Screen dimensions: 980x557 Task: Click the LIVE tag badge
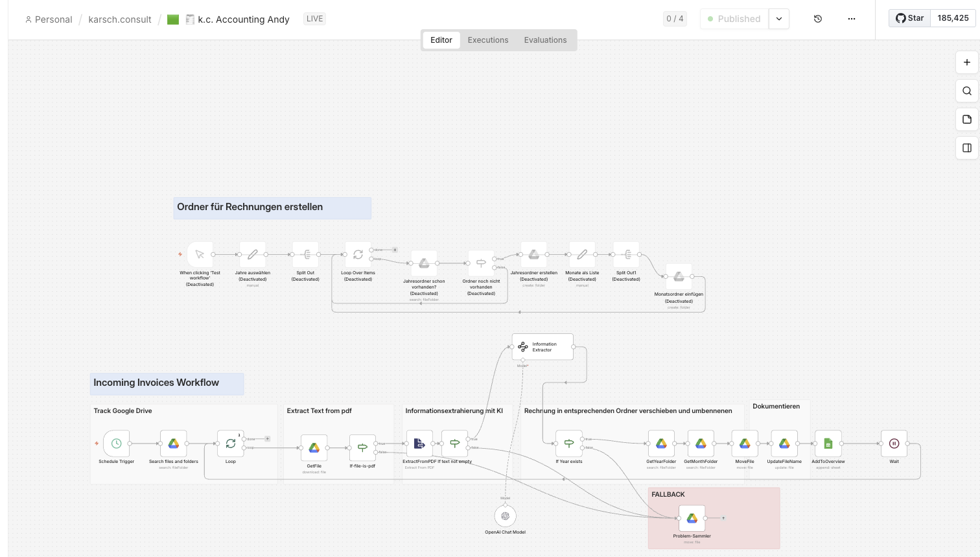pyautogui.click(x=315, y=19)
